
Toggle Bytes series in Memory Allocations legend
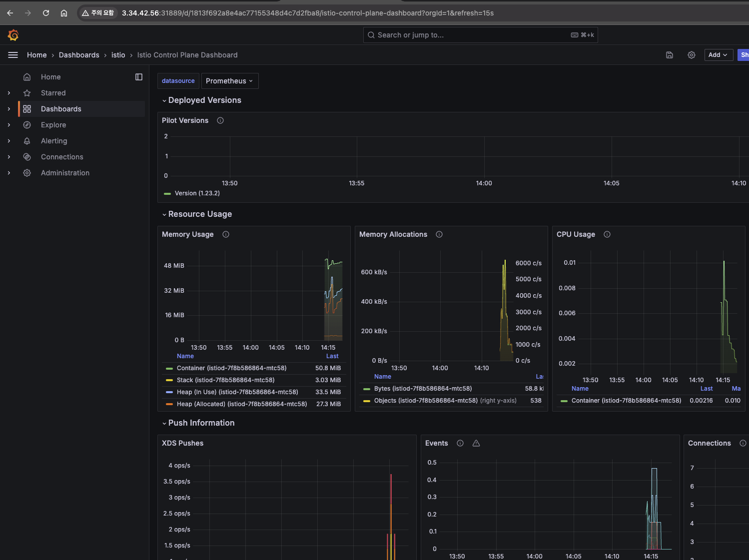[423, 389]
